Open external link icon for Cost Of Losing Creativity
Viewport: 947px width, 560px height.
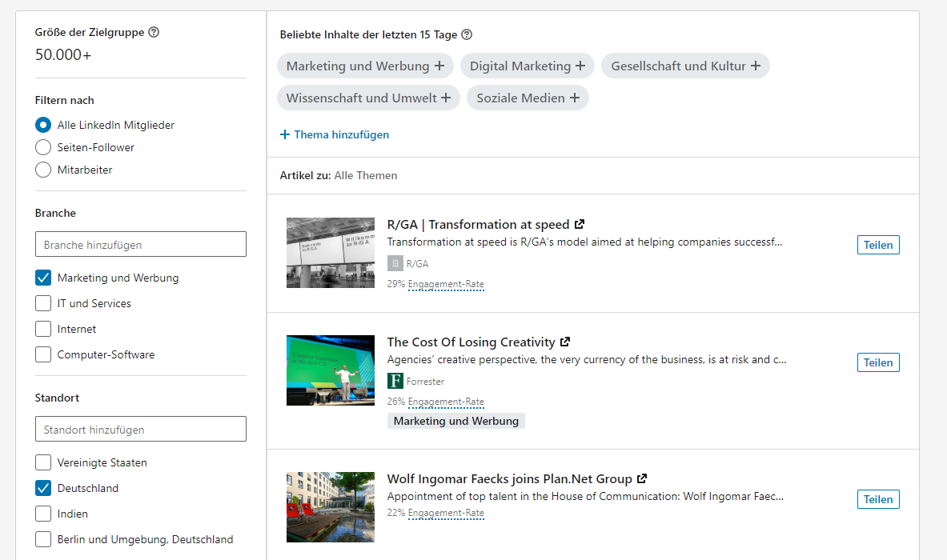pyautogui.click(x=565, y=342)
